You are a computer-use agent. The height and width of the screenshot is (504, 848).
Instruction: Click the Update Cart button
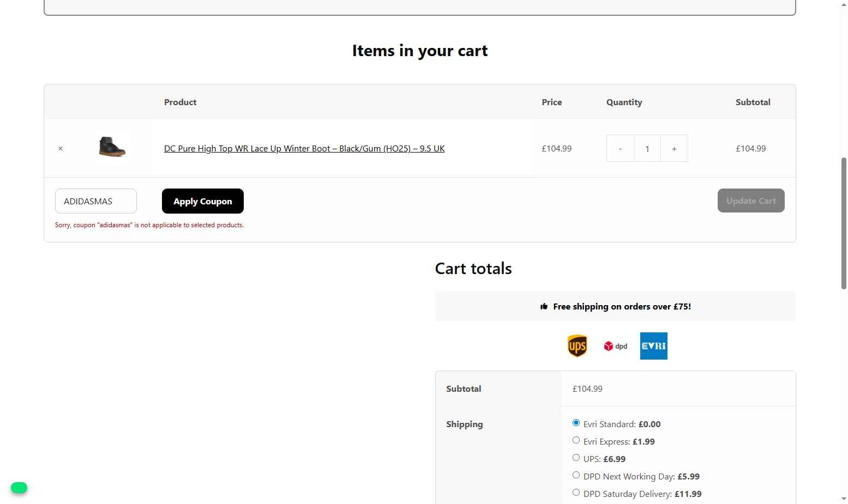pos(751,201)
